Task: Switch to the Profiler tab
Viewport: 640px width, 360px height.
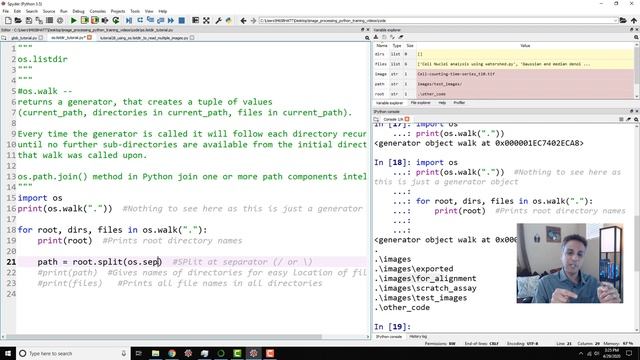Action: pyautogui.click(x=459, y=103)
